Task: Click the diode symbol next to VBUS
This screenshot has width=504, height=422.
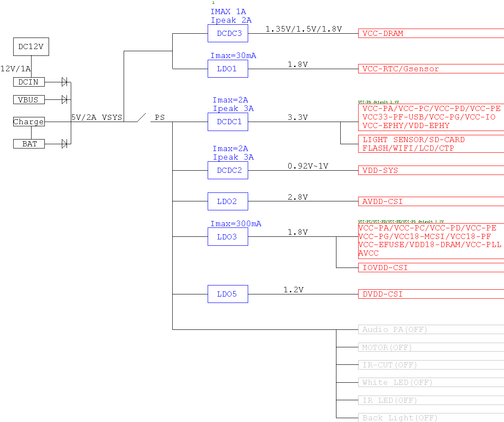Action: click(64, 100)
